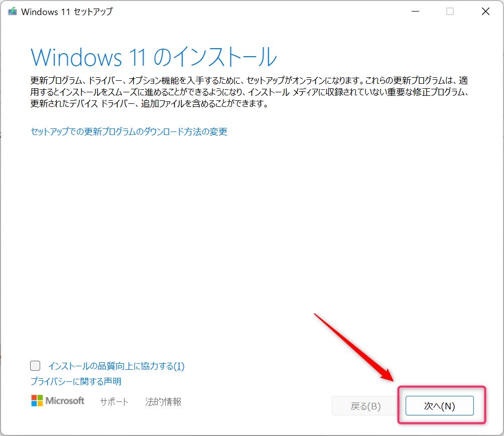The height and width of the screenshot is (436, 504).
Task: Close the Windows 11 セットアップ window
Action: tap(485, 12)
